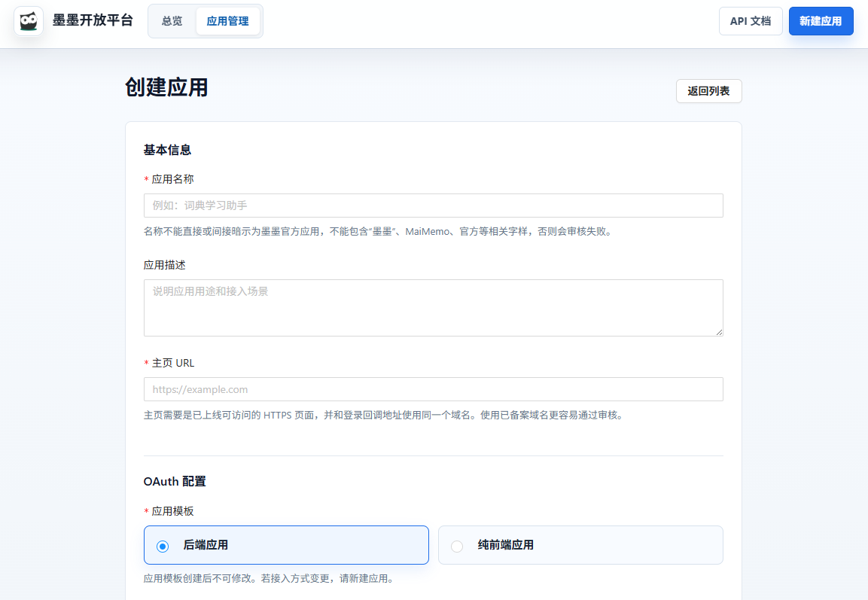Click the 创建应用 page heading
This screenshot has height=600, width=868.
click(x=166, y=87)
